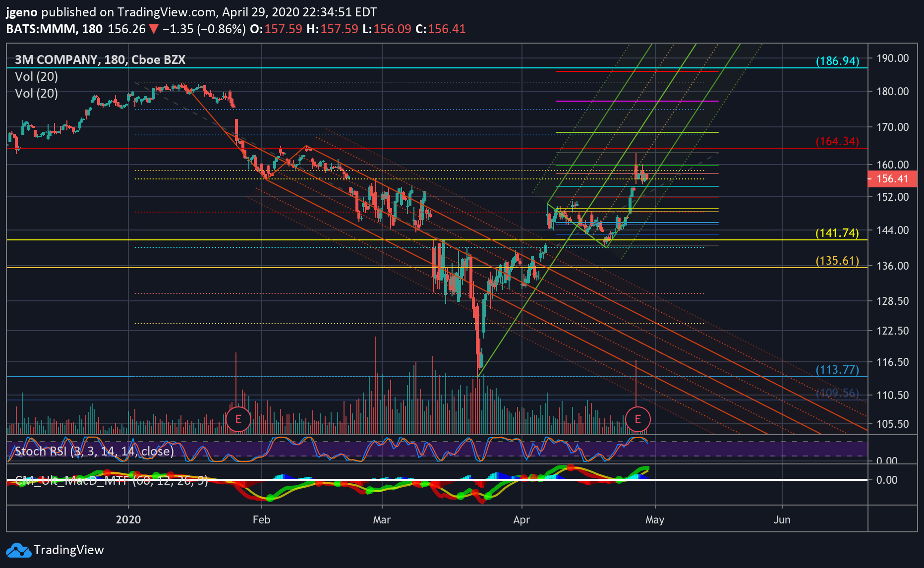This screenshot has width=924, height=568.
Task: Click the last price '156.26' in header
Action: pos(127,29)
